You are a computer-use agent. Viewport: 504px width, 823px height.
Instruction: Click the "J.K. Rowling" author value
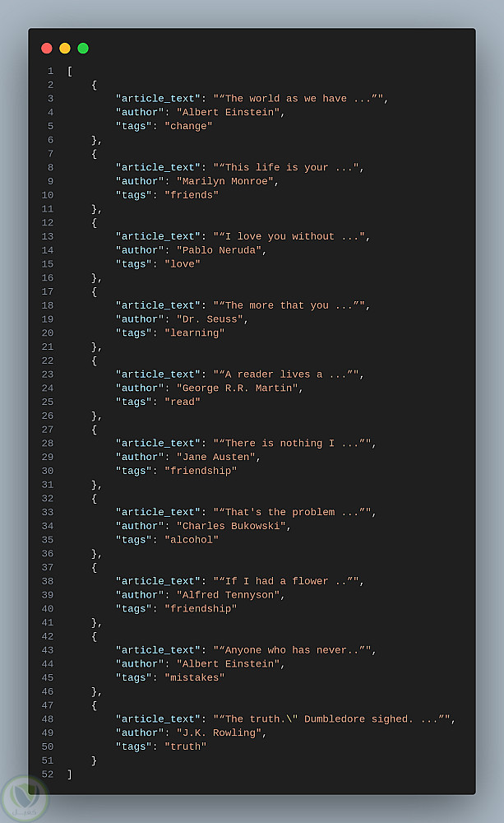(x=219, y=733)
